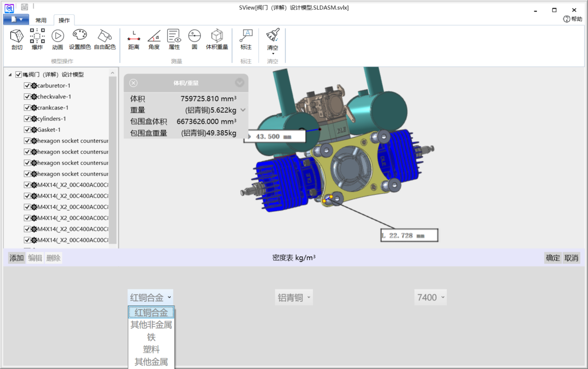This screenshot has width=588, height=369.
Task: Click the 编辑 button
Action: [x=35, y=258]
